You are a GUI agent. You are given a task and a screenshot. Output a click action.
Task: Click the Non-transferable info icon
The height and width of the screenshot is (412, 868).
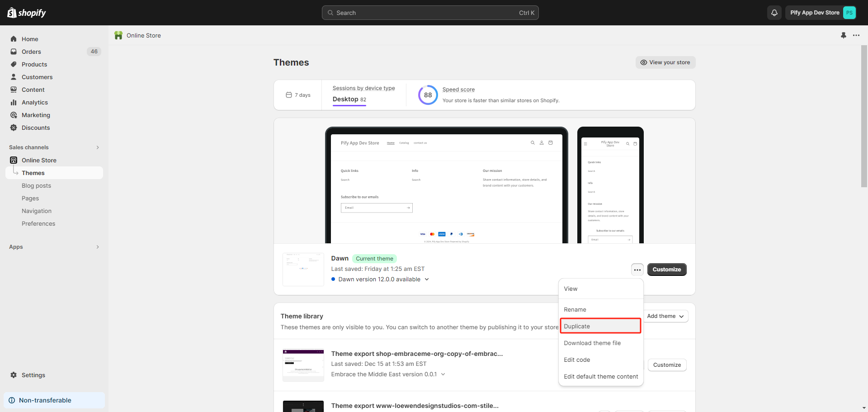click(12, 400)
